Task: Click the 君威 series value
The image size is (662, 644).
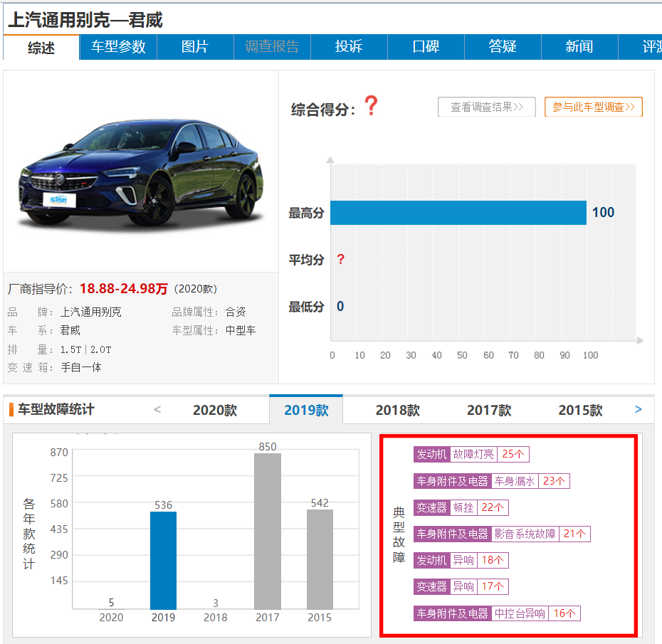Action: [70, 330]
